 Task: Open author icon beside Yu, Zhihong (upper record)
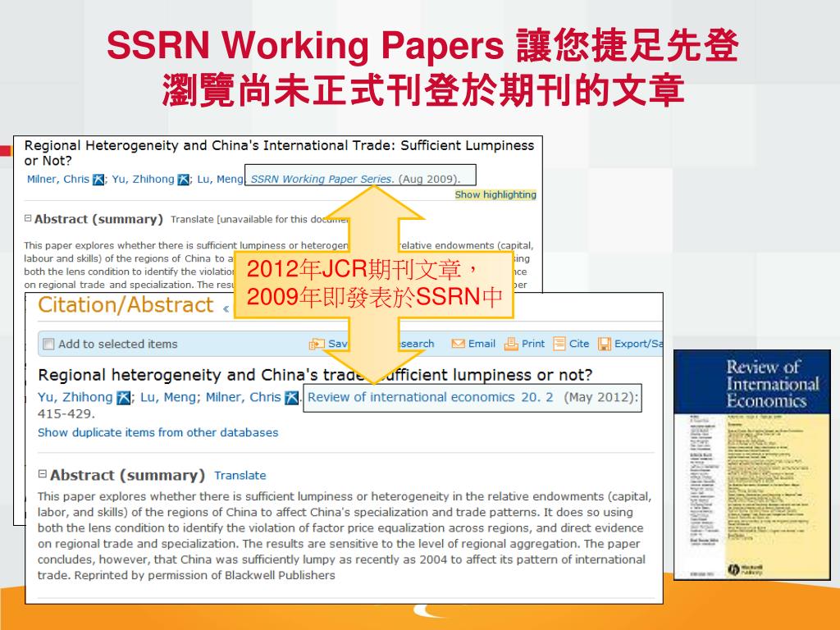(x=183, y=180)
